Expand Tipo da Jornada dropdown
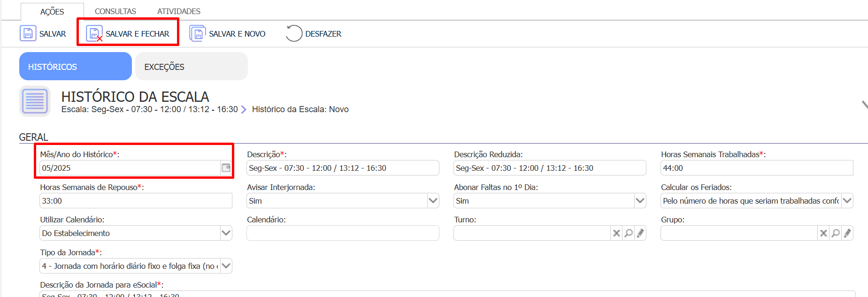Image resolution: width=868 pixels, height=297 pixels. coord(226,266)
